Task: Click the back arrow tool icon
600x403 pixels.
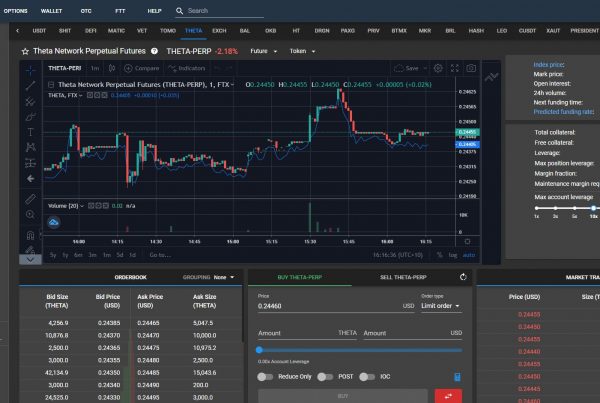Action: coord(31,178)
